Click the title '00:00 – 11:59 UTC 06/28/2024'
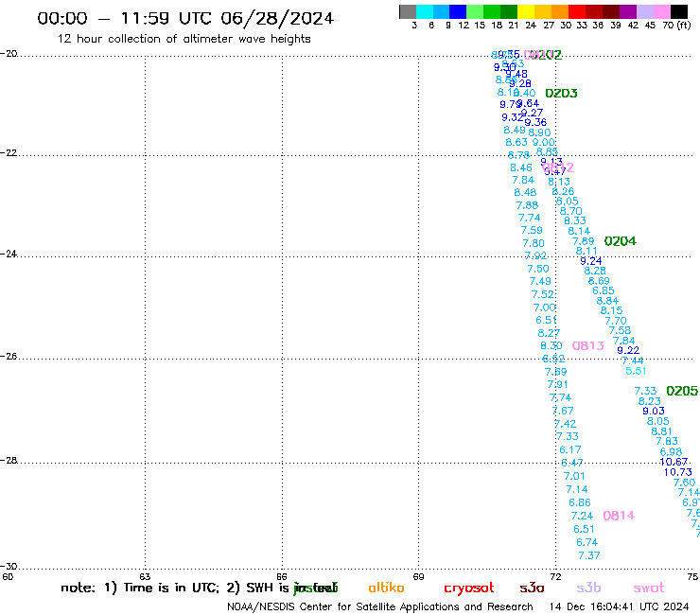 [x=185, y=18]
